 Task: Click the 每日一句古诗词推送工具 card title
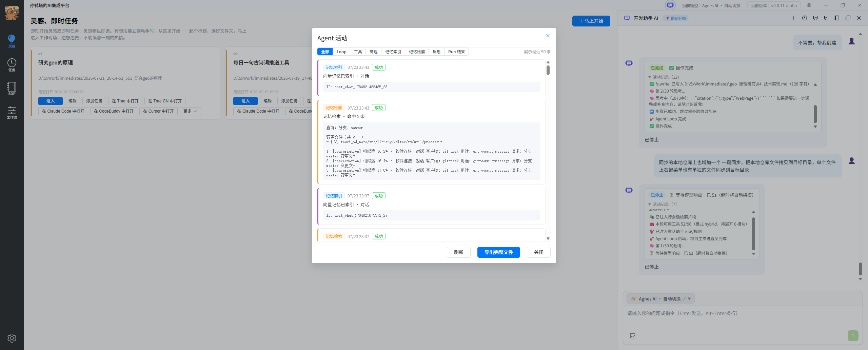click(x=261, y=63)
